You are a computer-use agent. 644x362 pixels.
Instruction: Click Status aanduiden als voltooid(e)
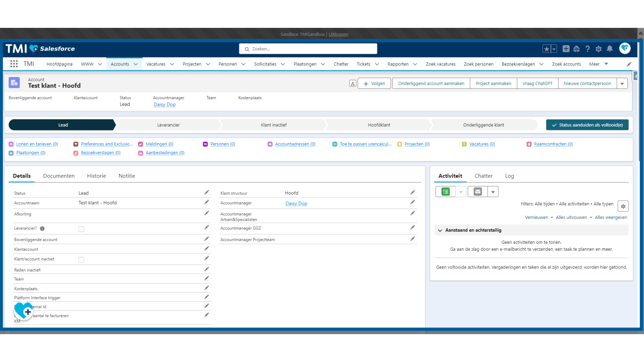[x=587, y=125]
